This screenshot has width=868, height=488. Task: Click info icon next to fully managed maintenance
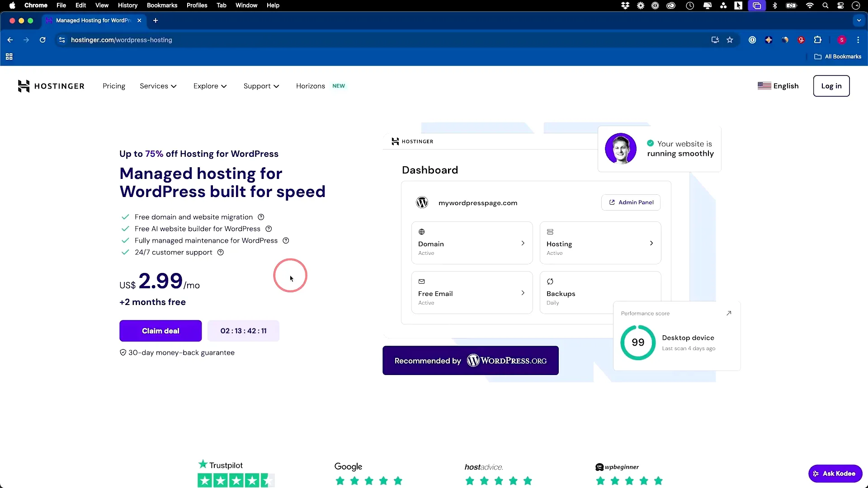[286, 240]
